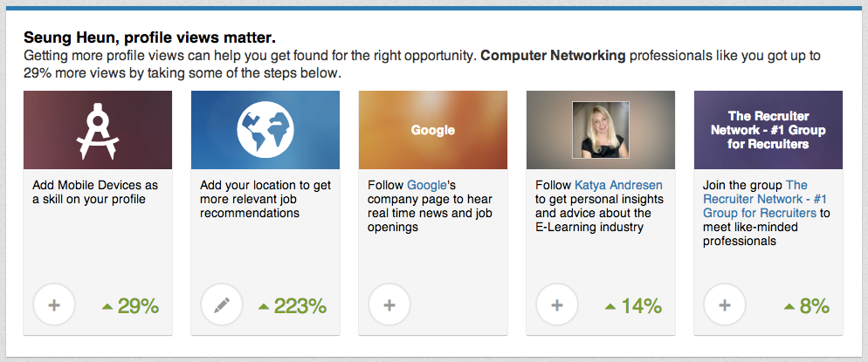The image size is (868, 362).
Task: Click plus button on Recruiter Network card
Action: click(x=725, y=305)
